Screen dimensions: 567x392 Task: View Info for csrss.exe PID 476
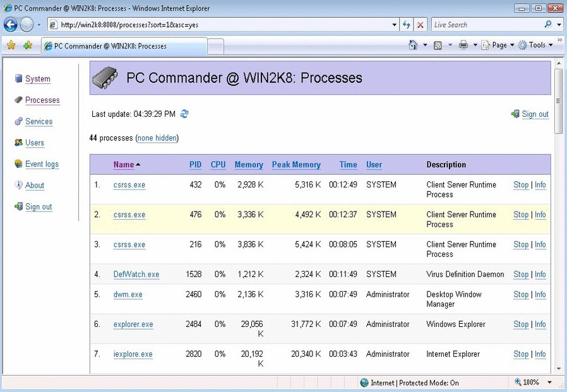tap(540, 215)
